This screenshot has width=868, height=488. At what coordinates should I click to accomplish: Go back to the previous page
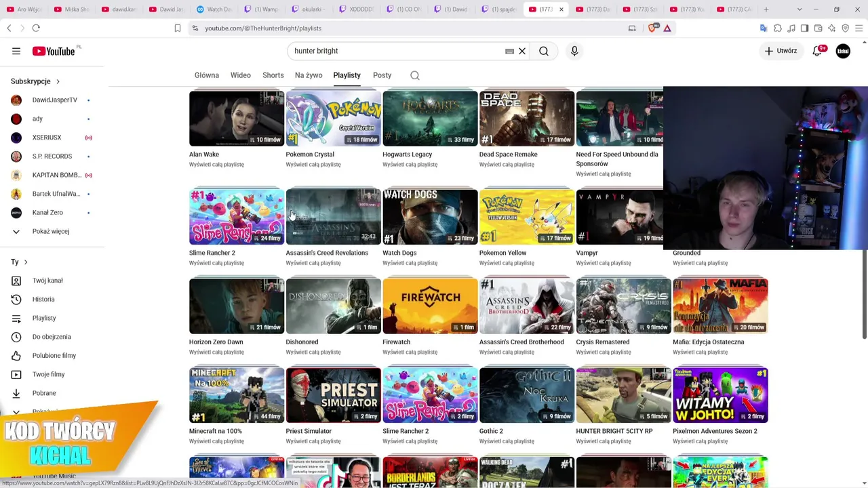[9, 28]
